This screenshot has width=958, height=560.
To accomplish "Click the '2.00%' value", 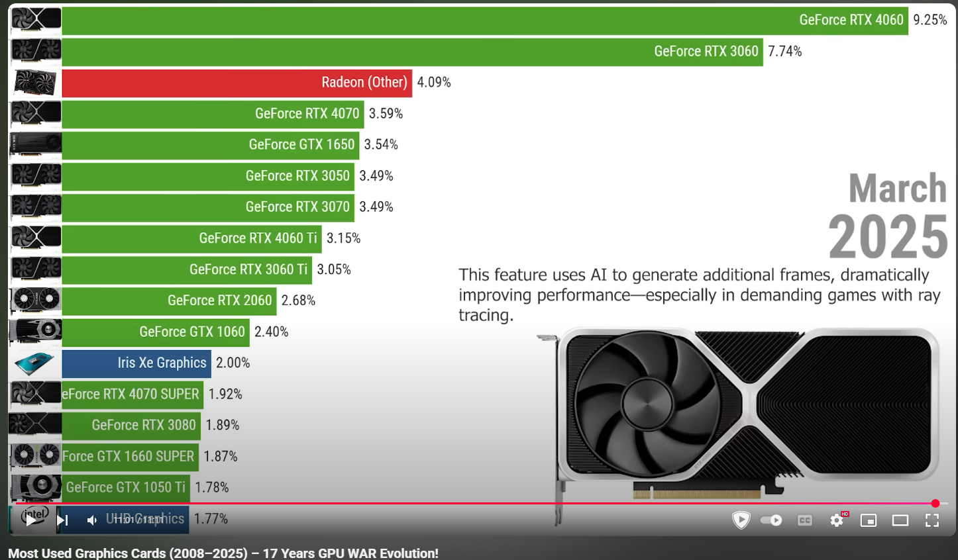I will 233,363.
